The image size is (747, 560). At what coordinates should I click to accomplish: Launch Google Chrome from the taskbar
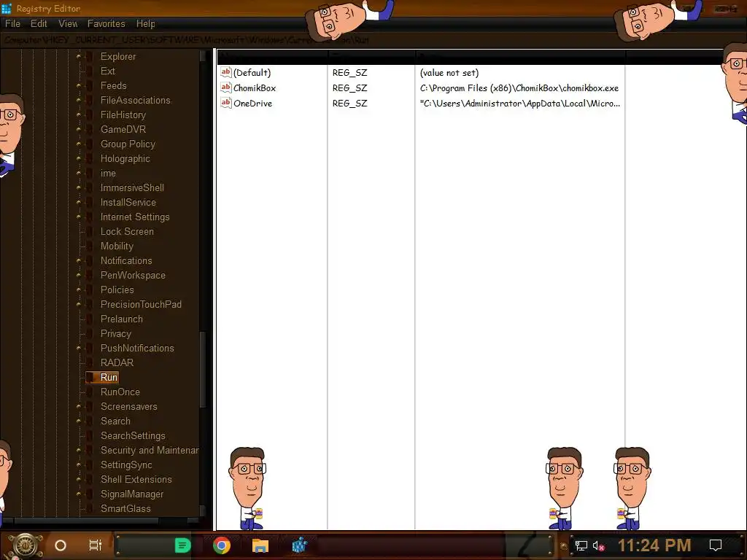(x=222, y=545)
